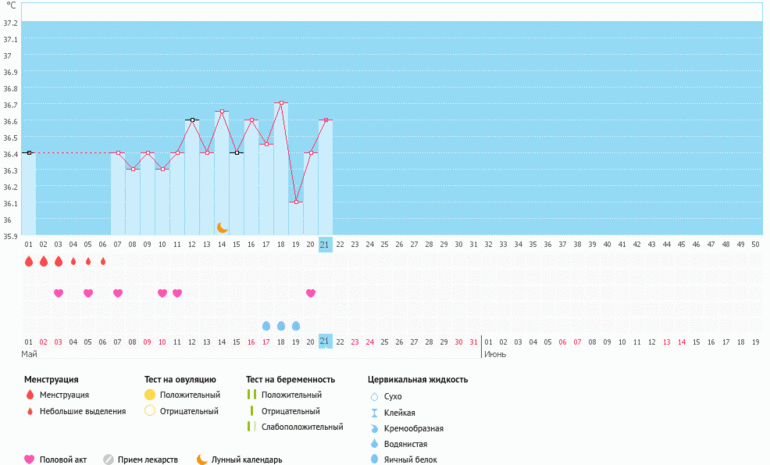Select the light discharge drop on day 04

coord(73,262)
